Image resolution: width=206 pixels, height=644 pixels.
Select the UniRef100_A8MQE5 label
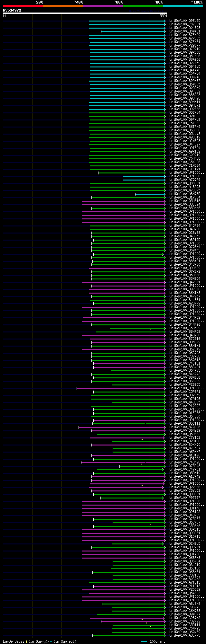185,194
